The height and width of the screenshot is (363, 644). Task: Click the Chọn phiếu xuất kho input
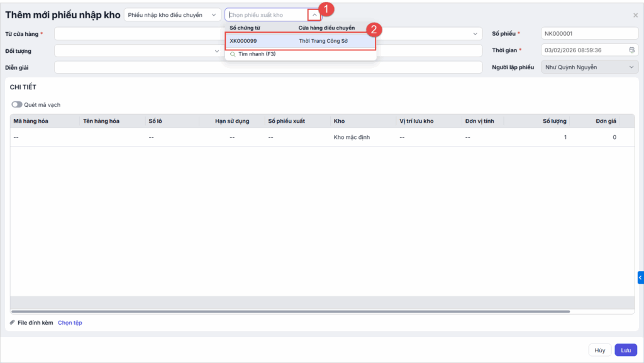coord(267,15)
